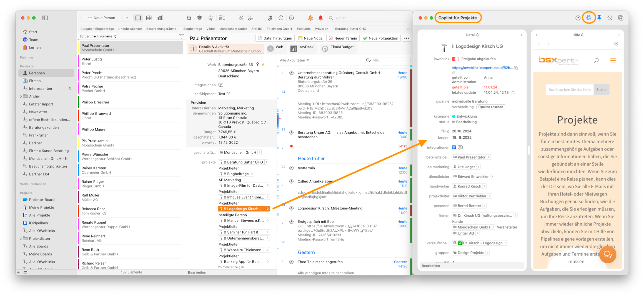Open Projekte-Board in the sidebar
The height and width of the screenshot is (293, 644).
tap(46, 200)
